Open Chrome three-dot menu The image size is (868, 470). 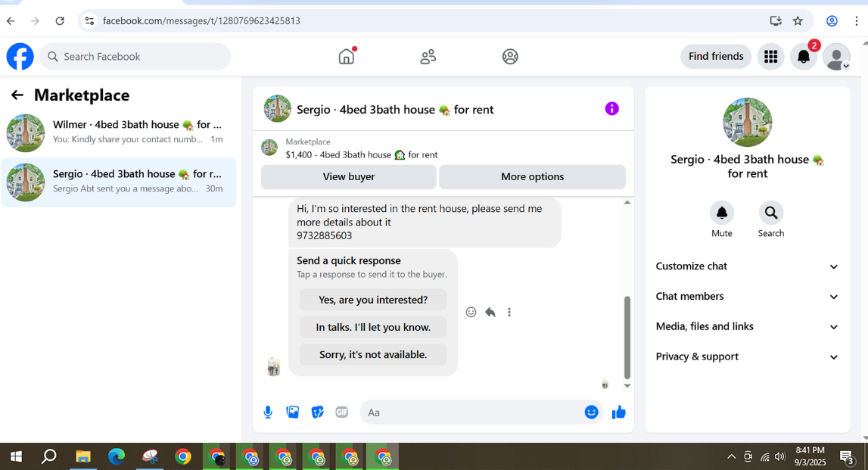coord(857,21)
